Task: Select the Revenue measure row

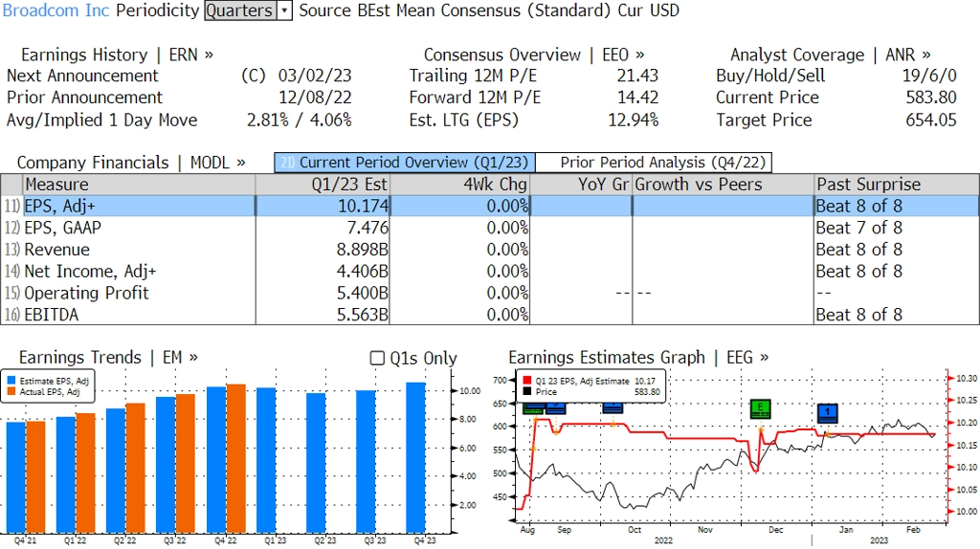Action: 490,250
